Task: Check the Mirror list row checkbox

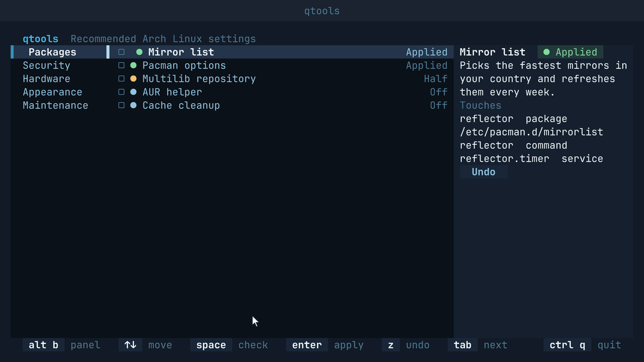Action: pyautogui.click(x=121, y=52)
